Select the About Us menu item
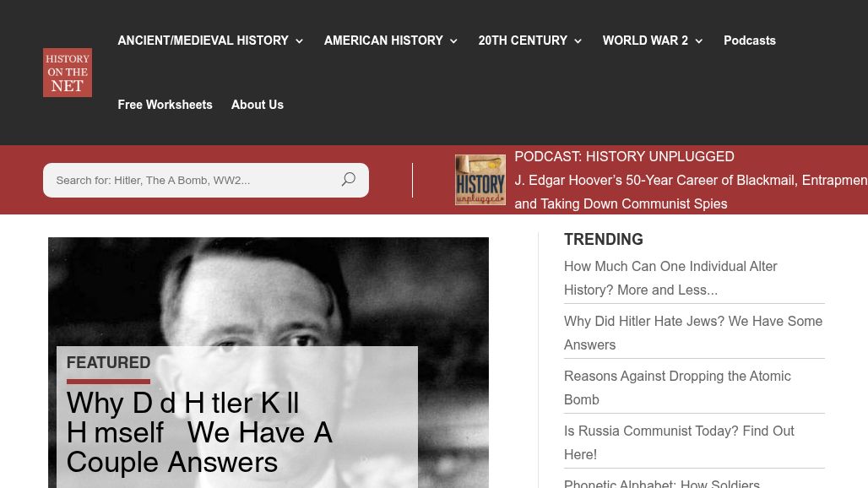This screenshot has width=868, height=488. (257, 105)
